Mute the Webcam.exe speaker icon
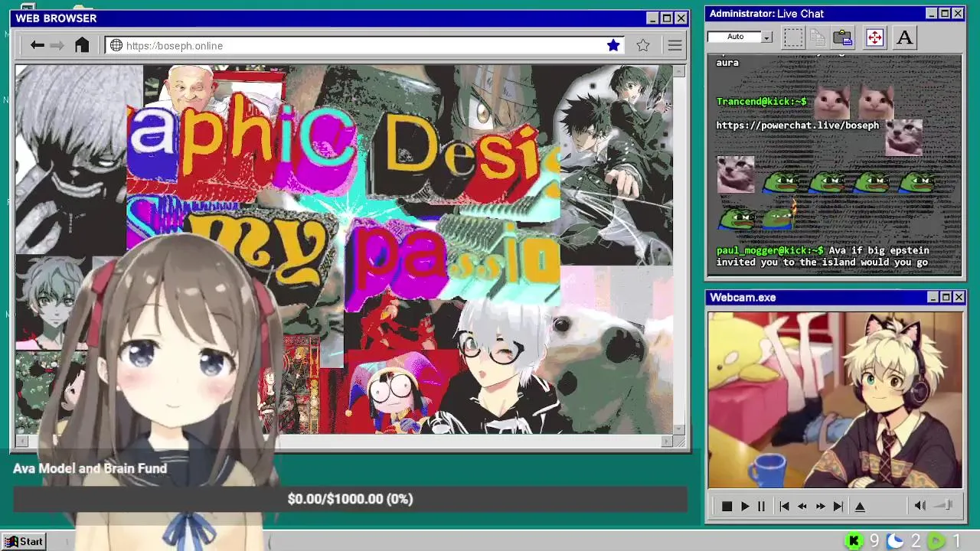This screenshot has height=551, width=980. [920, 506]
